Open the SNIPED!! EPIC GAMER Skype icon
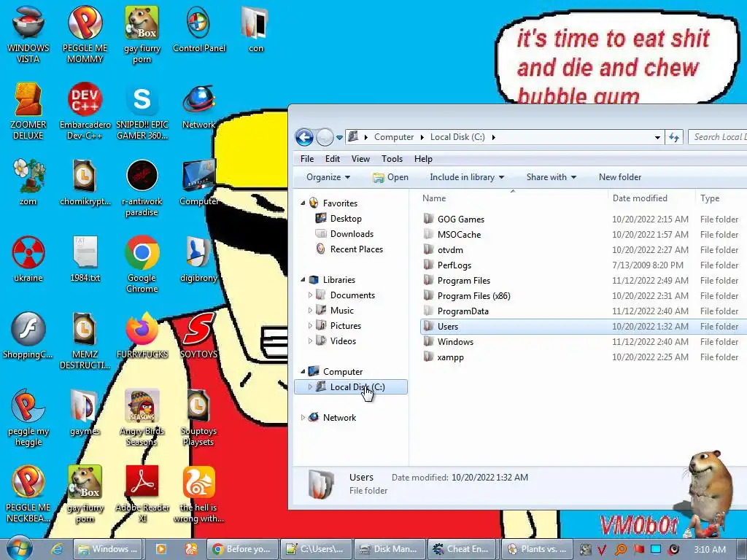Image resolution: width=747 pixels, height=560 pixels. click(142, 111)
